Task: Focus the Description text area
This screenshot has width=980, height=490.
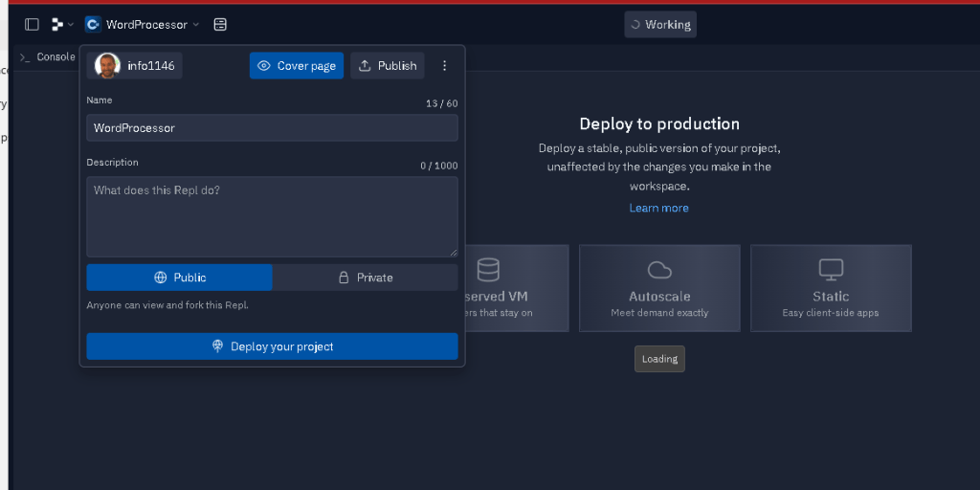Action: 272,216
